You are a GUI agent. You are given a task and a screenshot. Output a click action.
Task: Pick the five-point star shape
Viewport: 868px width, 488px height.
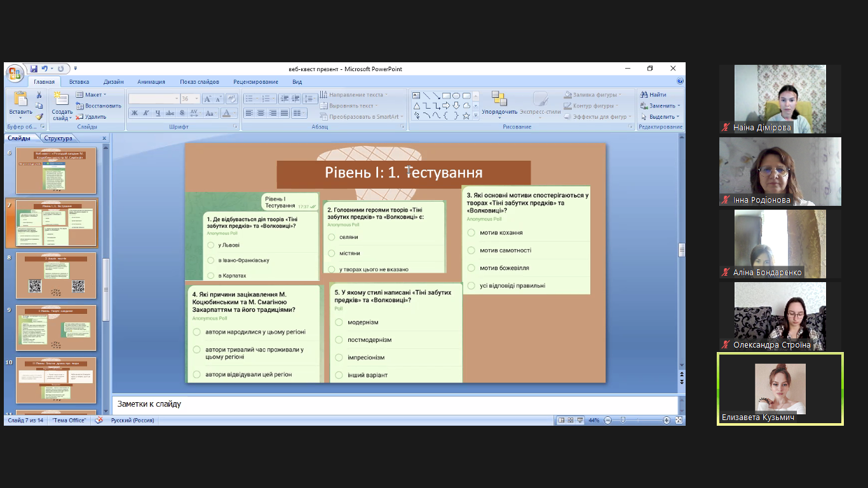pos(466,116)
